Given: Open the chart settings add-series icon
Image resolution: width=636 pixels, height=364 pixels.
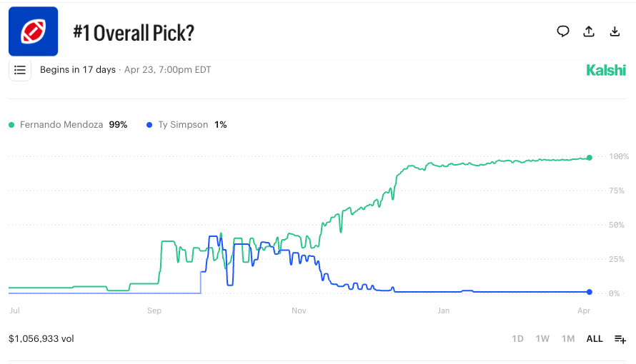Looking at the screenshot, I should [620, 339].
